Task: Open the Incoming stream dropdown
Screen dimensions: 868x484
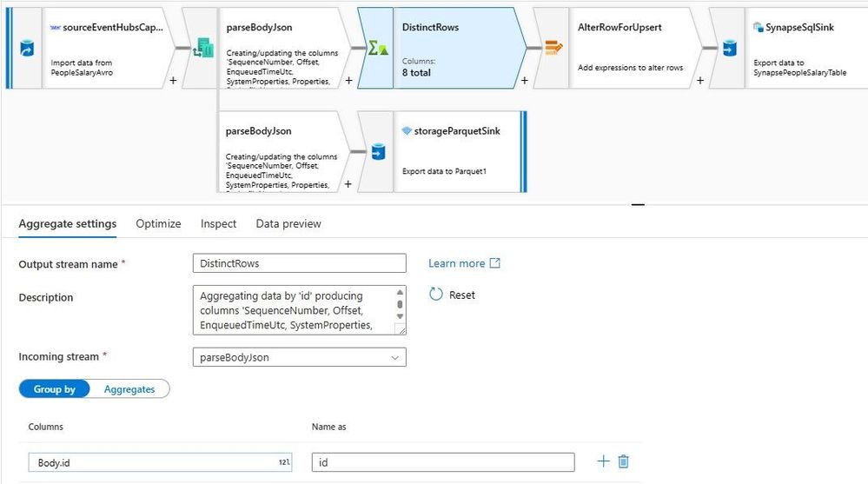Action: [300, 357]
